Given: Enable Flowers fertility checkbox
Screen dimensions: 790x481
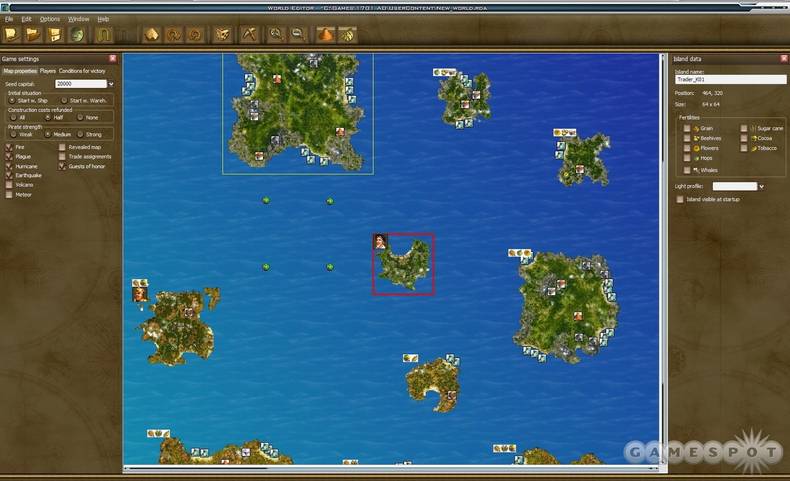Looking at the screenshot, I should pyautogui.click(x=687, y=148).
